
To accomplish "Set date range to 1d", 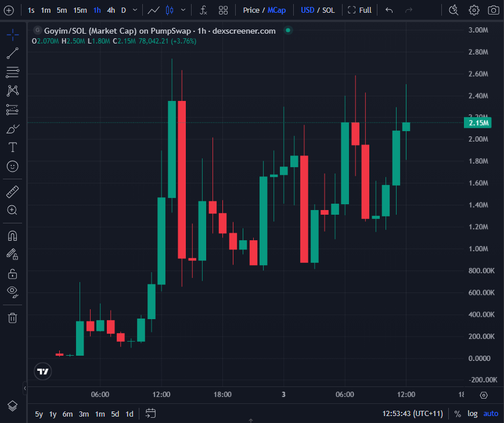I will pos(129,414).
